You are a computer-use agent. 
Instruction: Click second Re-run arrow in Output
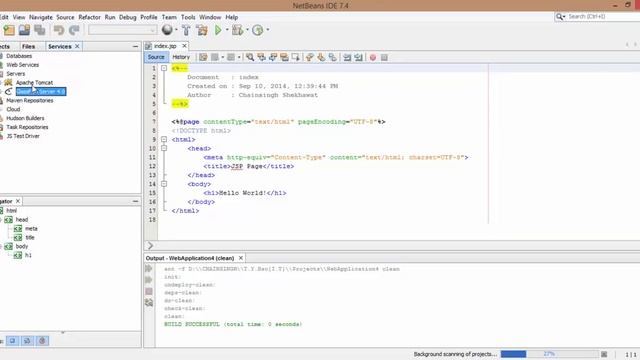pyautogui.click(x=149, y=280)
